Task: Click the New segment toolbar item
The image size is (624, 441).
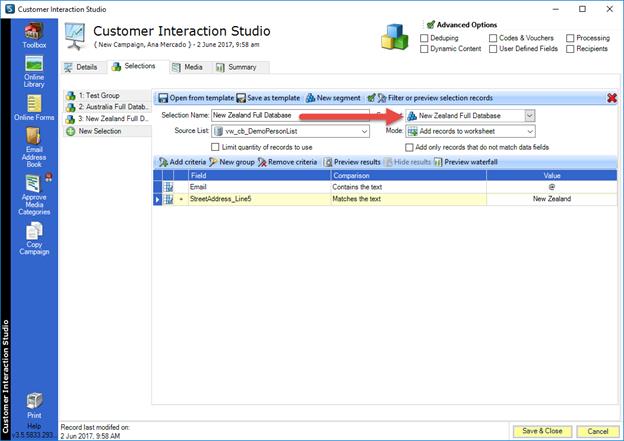Action: tap(333, 98)
